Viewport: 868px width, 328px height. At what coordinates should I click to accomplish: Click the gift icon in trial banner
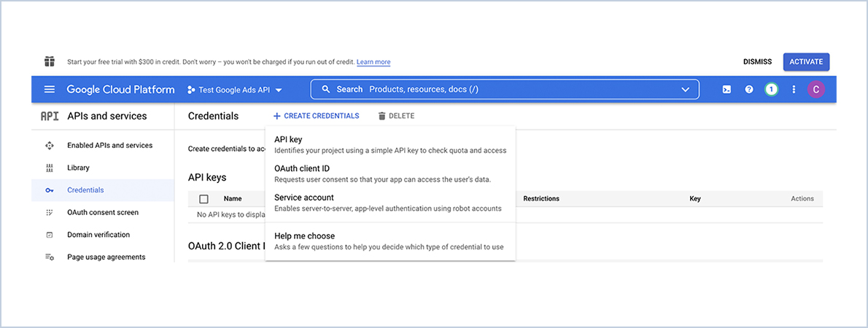pos(50,61)
